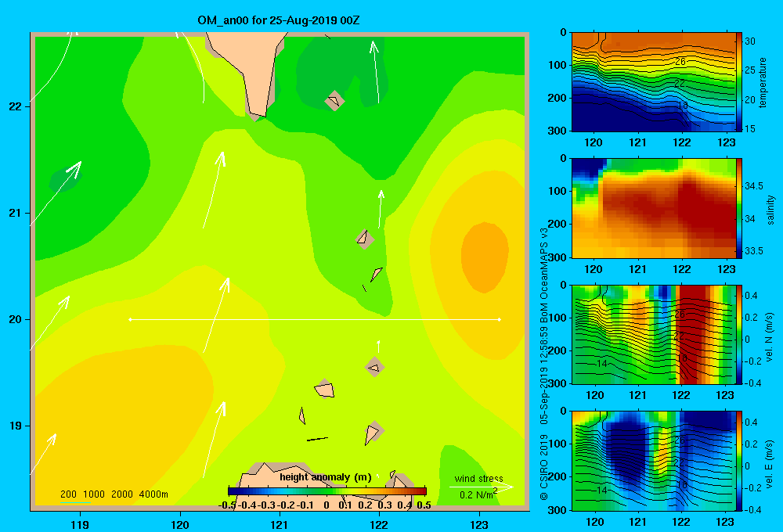Image resolution: width=783 pixels, height=532 pixels.
Task: Click the "salinity" vertical axis label
Action: coord(770,210)
